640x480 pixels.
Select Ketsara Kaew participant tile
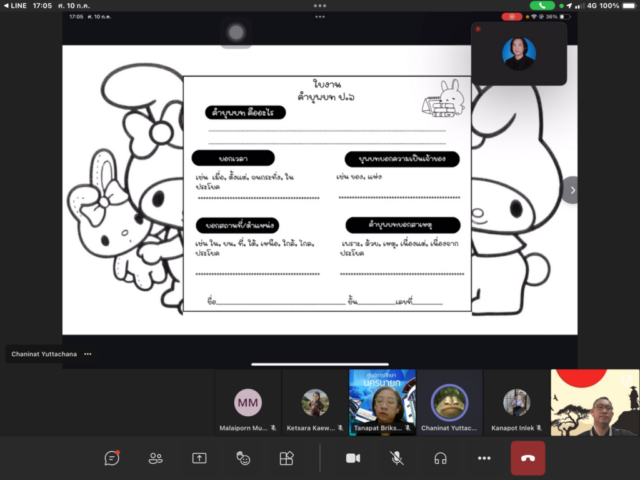(x=315, y=402)
